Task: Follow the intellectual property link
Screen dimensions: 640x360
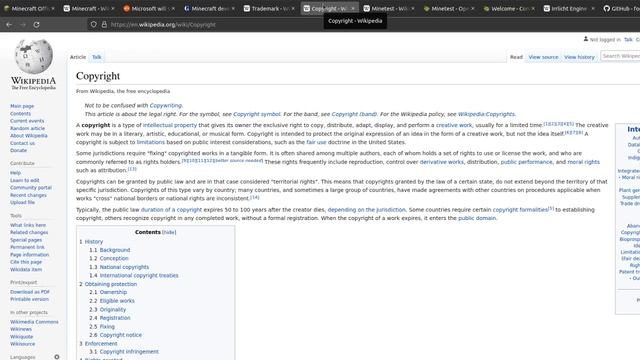Action: tap(170, 125)
